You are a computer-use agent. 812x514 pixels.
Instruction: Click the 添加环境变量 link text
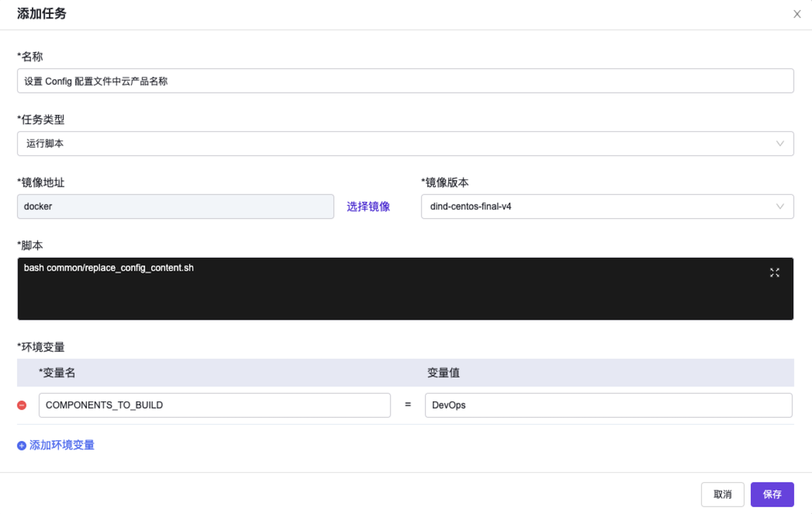point(62,446)
